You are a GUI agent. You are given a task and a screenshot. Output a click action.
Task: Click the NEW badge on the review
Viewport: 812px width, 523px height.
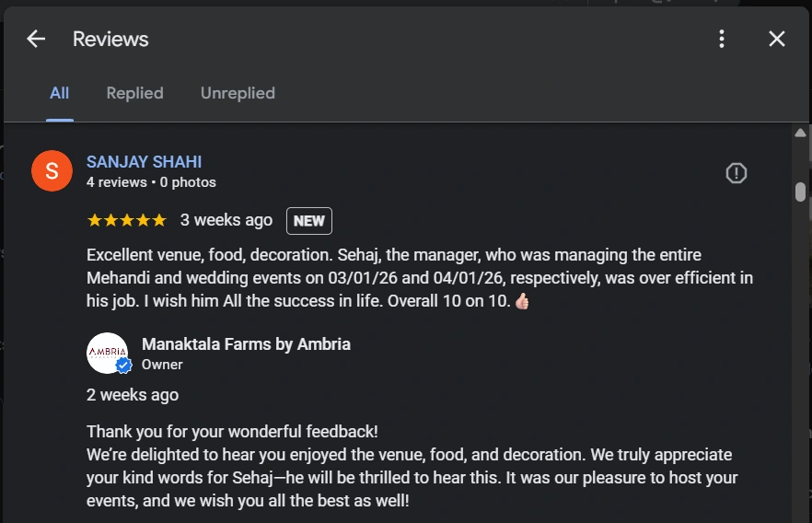pos(309,221)
